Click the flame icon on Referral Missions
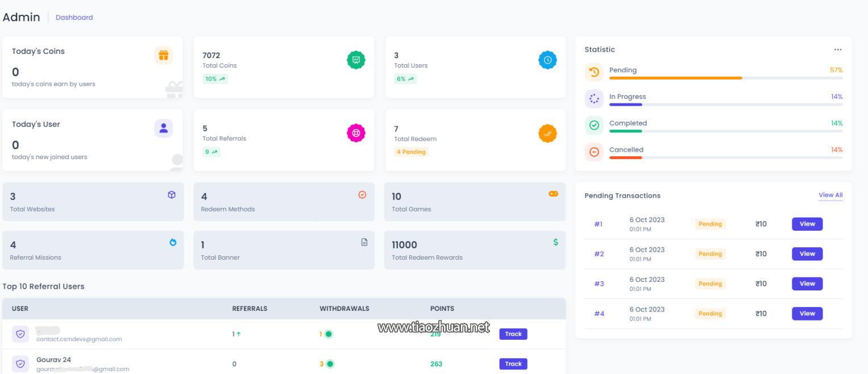The width and height of the screenshot is (868, 374). pyautogui.click(x=173, y=242)
